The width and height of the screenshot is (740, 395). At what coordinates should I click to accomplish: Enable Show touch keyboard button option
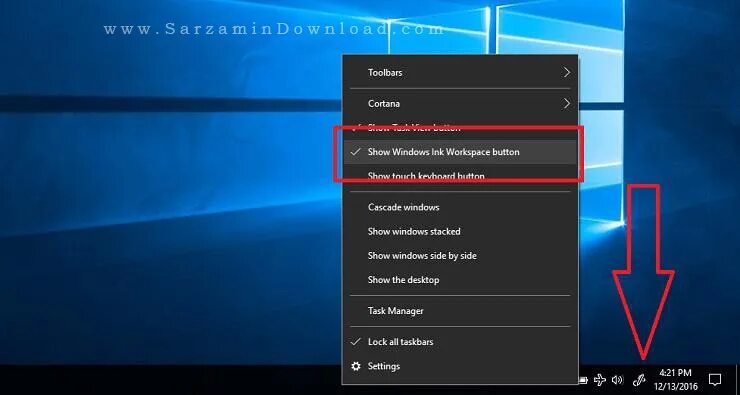pos(460,176)
